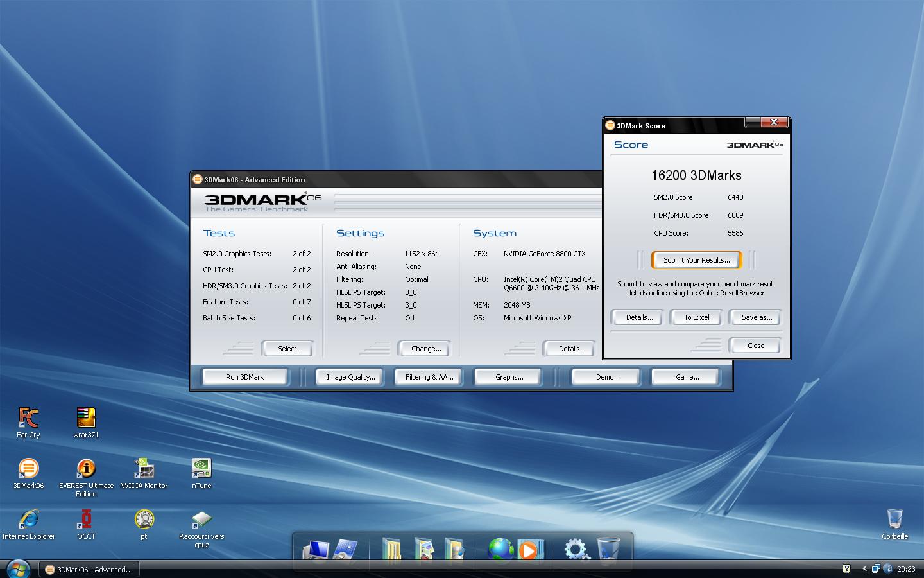Export results with To Excel
This screenshot has width=924, height=578.
696,317
